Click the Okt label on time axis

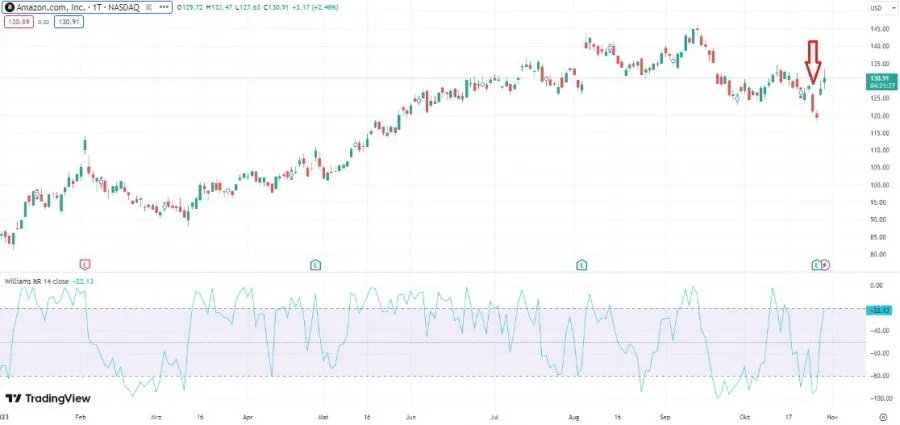tap(745, 417)
